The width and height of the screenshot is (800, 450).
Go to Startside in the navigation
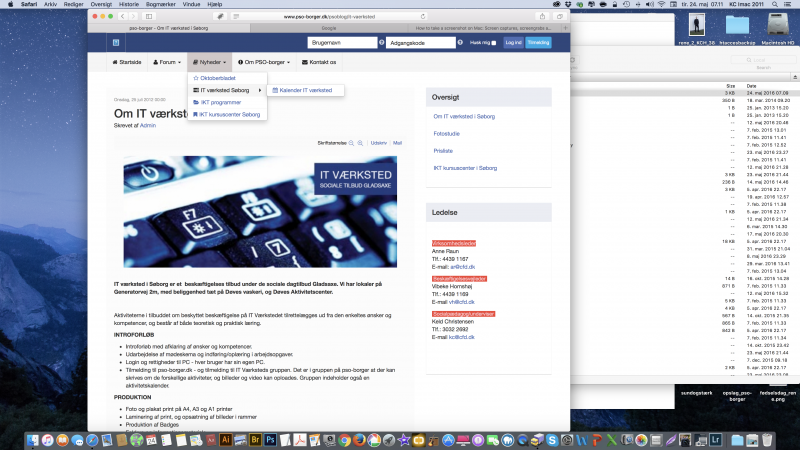coord(127,62)
